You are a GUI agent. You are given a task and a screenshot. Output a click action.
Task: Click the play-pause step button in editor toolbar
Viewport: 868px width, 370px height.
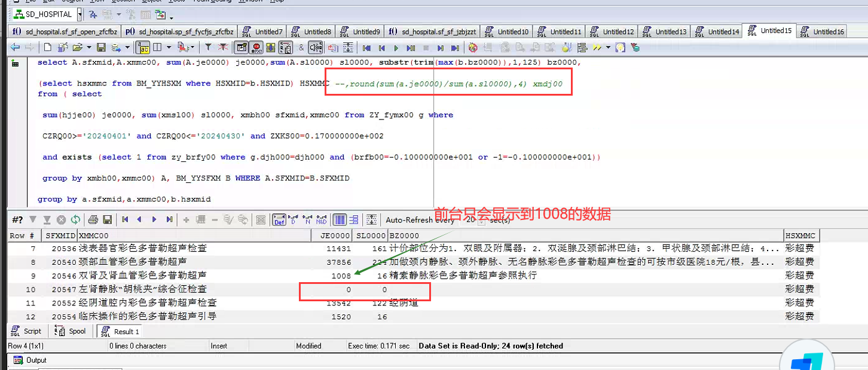pos(411,47)
